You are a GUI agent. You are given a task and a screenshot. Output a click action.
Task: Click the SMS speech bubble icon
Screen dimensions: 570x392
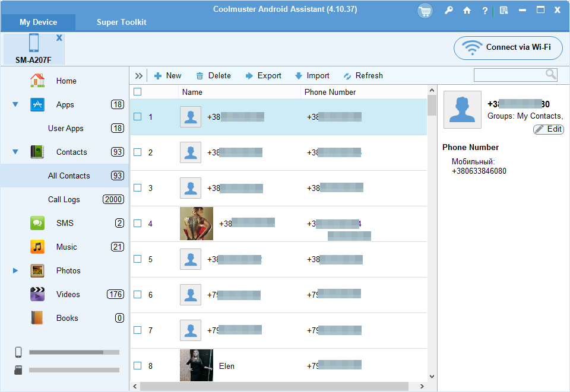[37, 223]
